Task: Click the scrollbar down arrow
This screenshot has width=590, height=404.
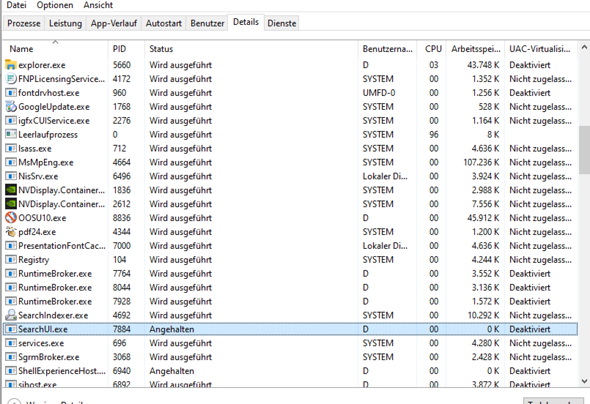Action: point(584,381)
